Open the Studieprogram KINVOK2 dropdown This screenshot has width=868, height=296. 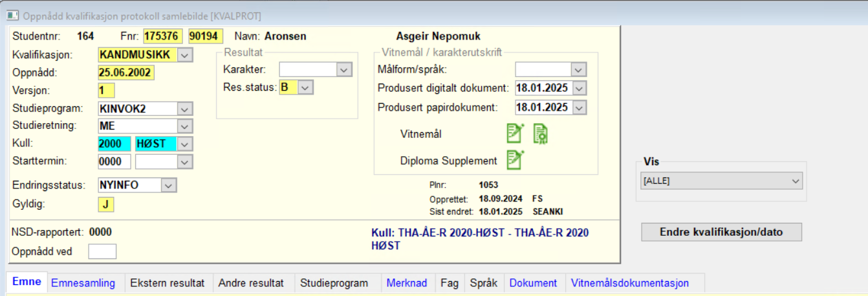(x=184, y=108)
